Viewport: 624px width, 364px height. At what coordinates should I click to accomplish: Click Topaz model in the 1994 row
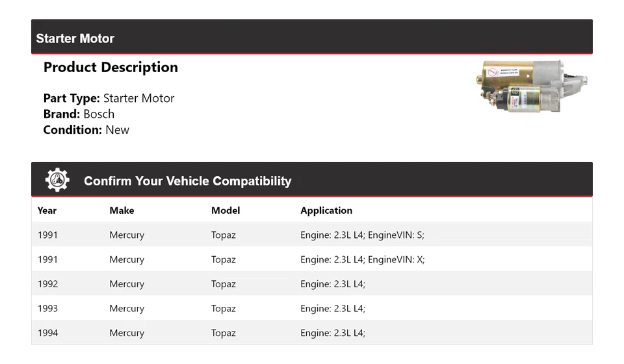[223, 333]
